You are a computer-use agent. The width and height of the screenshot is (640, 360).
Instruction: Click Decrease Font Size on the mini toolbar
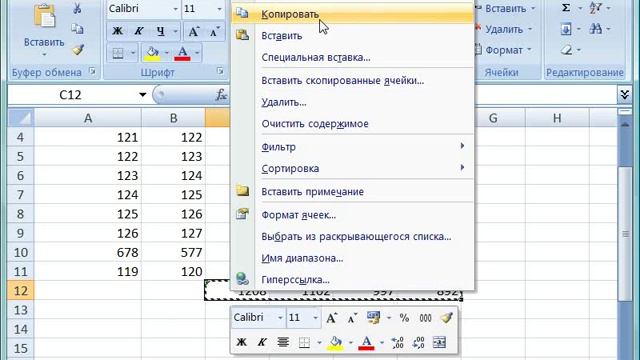pos(352,318)
